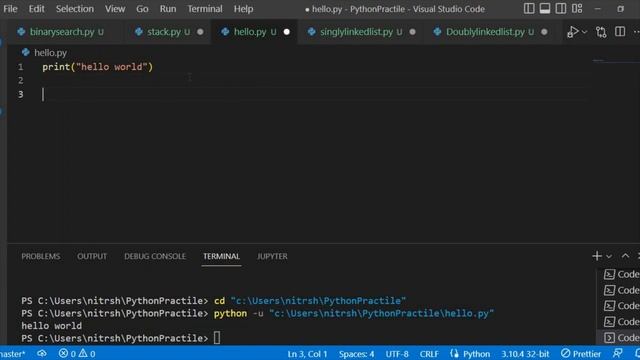The width and height of the screenshot is (640, 360).
Task: Click Ln 3, Col 1 in status bar
Action: pyautogui.click(x=307, y=354)
